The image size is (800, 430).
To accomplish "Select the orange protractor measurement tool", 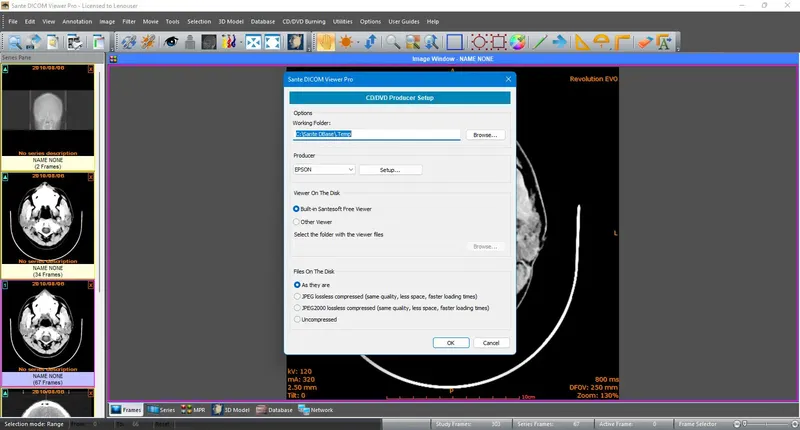I will [602, 42].
